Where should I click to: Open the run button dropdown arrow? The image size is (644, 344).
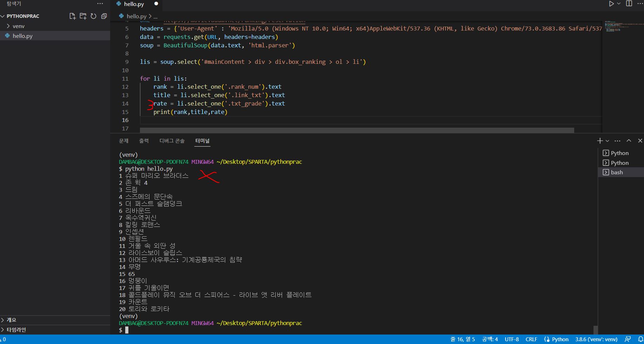(x=619, y=4)
